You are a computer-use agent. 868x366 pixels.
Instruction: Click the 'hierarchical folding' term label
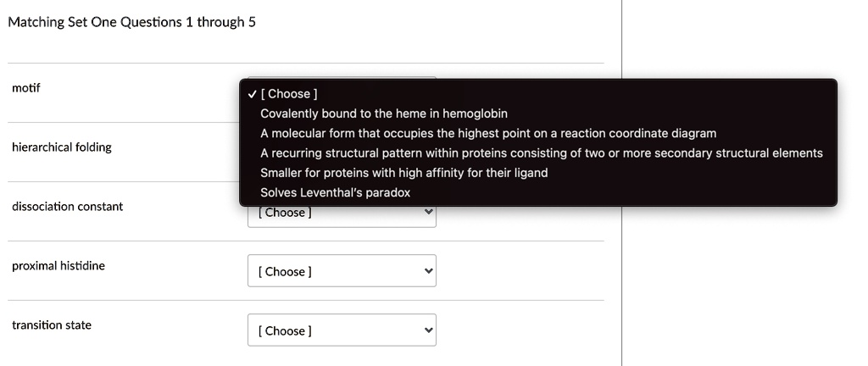(x=62, y=147)
